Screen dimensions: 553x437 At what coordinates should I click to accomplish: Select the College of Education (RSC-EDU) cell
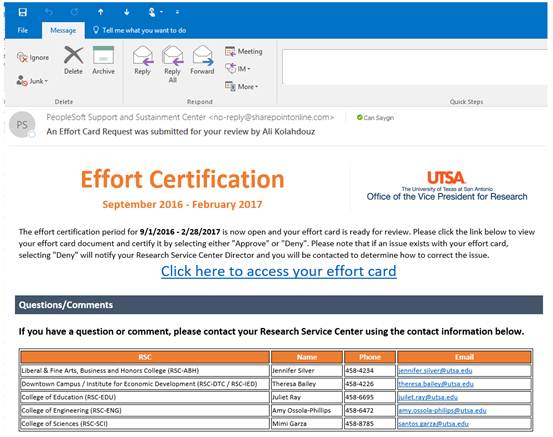pyautogui.click(x=145, y=397)
